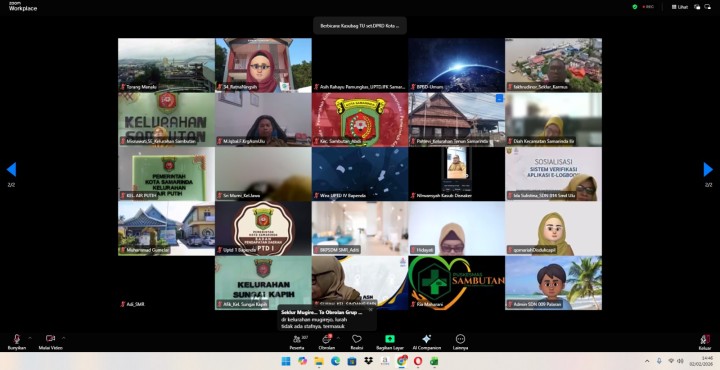This screenshot has width=720, height=370.
Task: Select BPBD-Umum earth background tile
Action: pyautogui.click(x=457, y=65)
